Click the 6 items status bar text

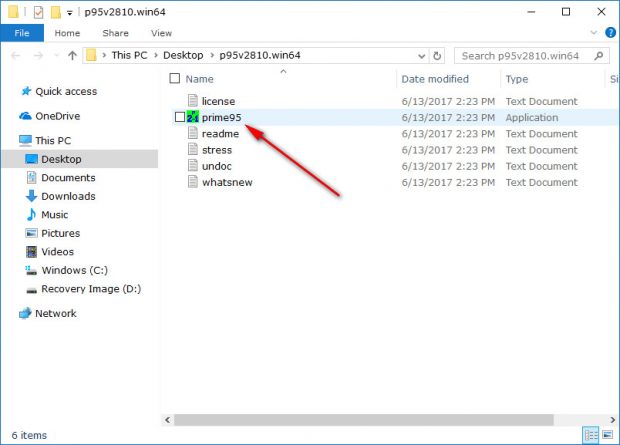click(x=29, y=436)
